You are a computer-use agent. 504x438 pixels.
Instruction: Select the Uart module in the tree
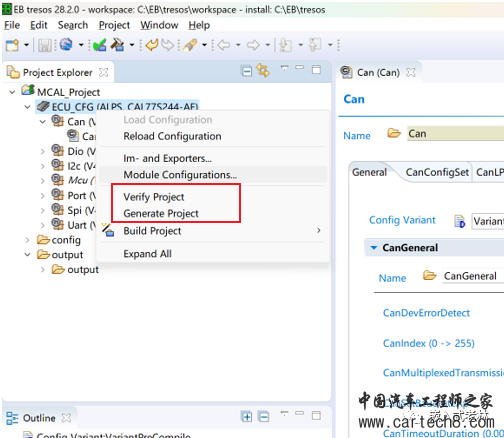point(73,225)
